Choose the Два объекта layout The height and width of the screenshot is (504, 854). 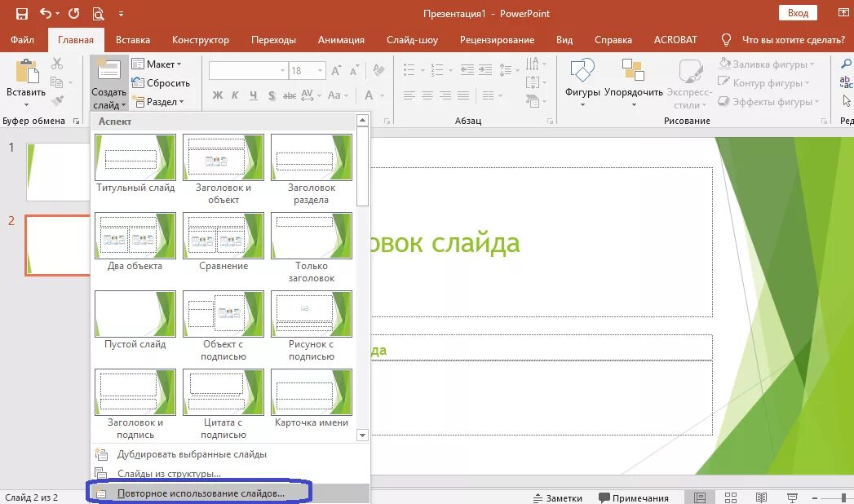tap(135, 242)
